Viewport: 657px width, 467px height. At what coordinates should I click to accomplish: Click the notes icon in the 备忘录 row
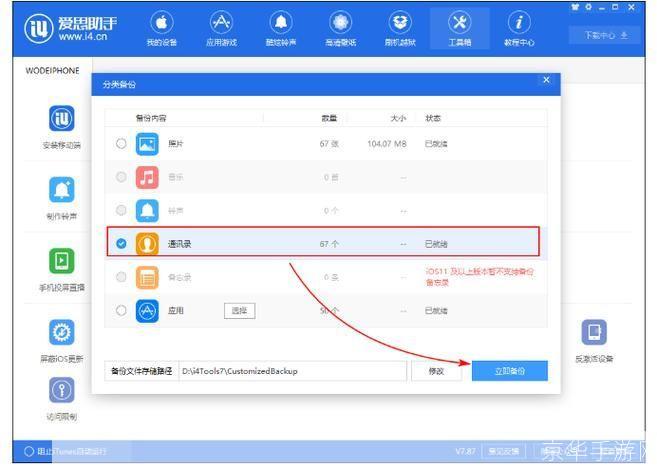point(147,277)
